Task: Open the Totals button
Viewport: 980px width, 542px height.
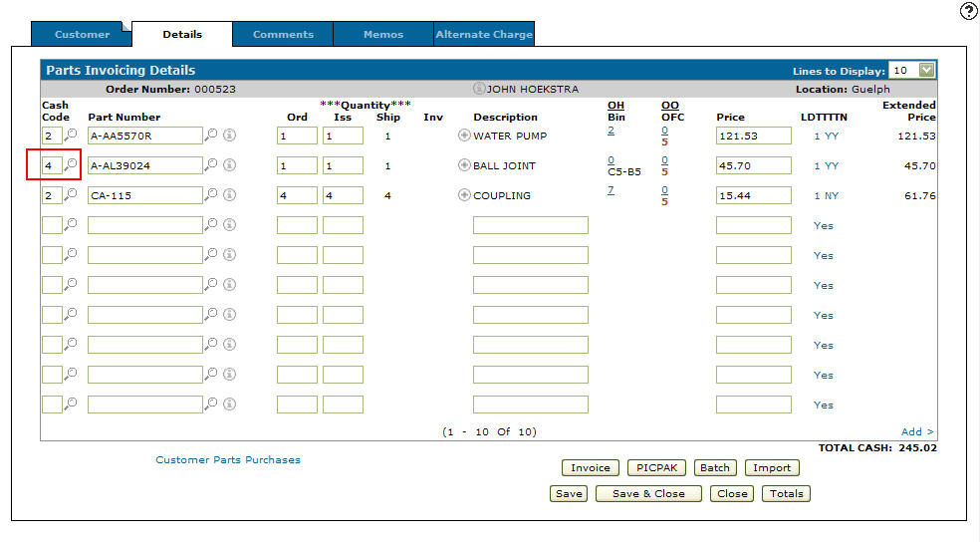Action: (x=786, y=494)
